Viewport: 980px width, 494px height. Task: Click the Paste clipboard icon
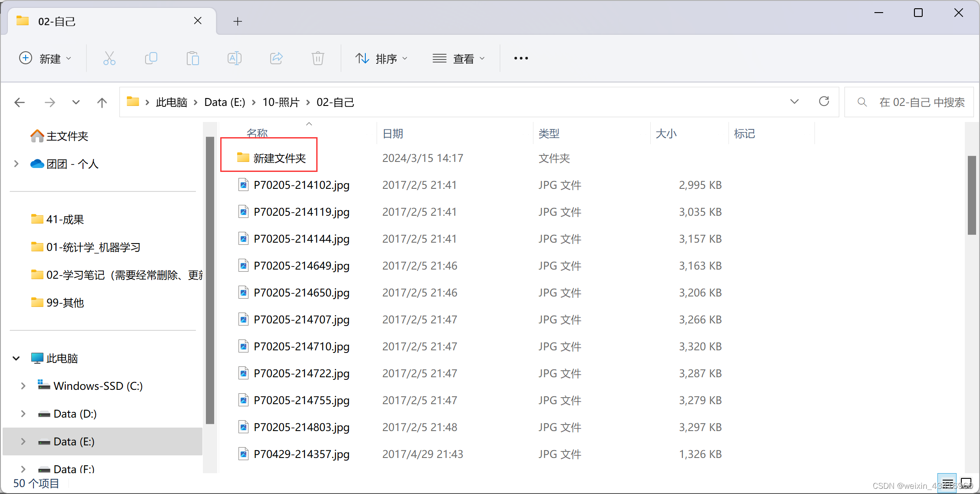[x=192, y=58]
